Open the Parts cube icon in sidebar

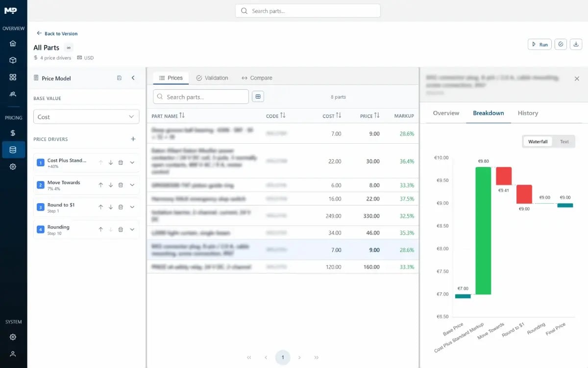(x=13, y=60)
